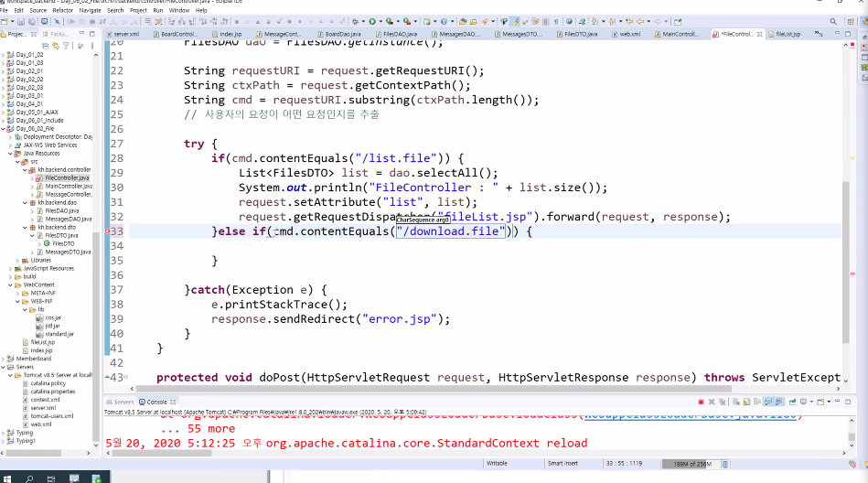Open the Debug button dropdown arrow

pos(363,22)
